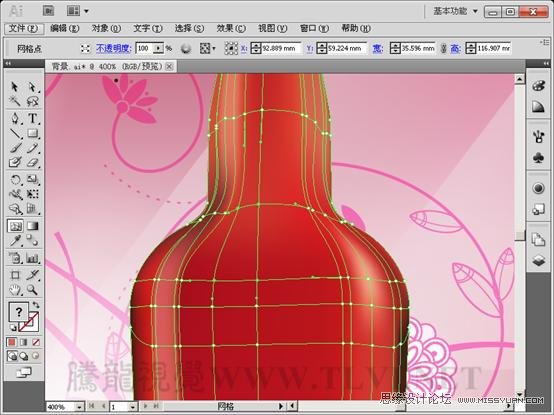Image resolution: width=554 pixels, height=415 pixels.
Task: Select the Eraser tool
Action: point(32,162)
